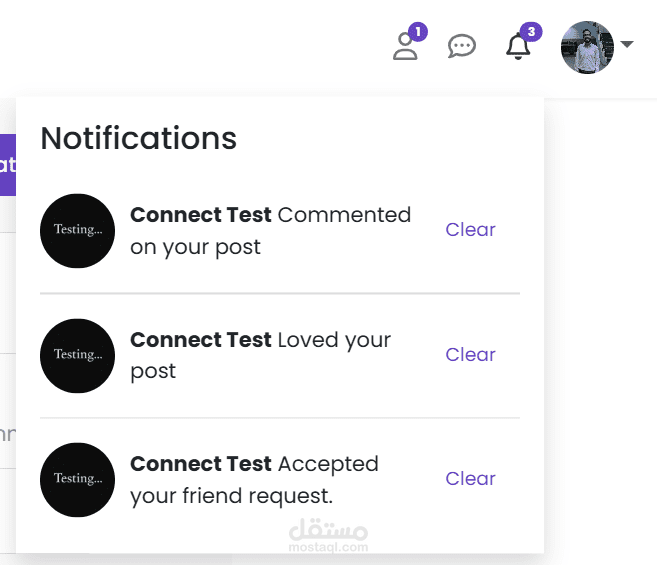Click the Connect Test name in last notification
The height and width of the screenshot is (565, 657).
(x=201, y=464)
